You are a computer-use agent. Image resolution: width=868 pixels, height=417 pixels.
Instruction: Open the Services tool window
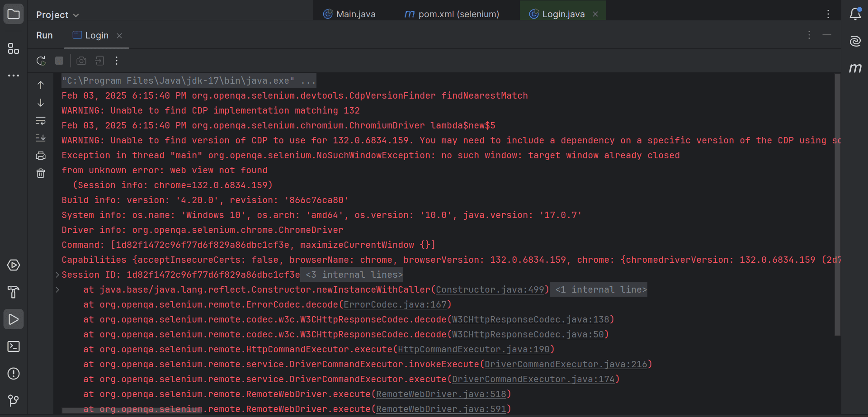tap(13, 265)
